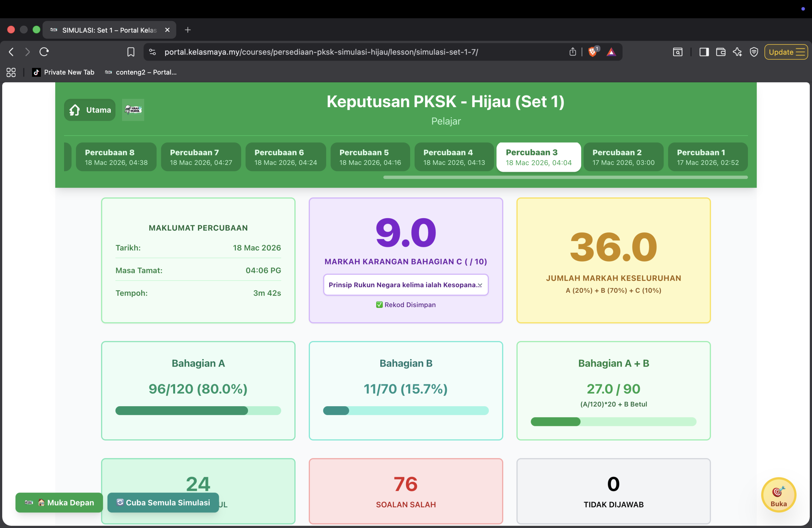Select the Percubaan 5 attempt tab
Screen dimensions: 812x528
point(370,157)
